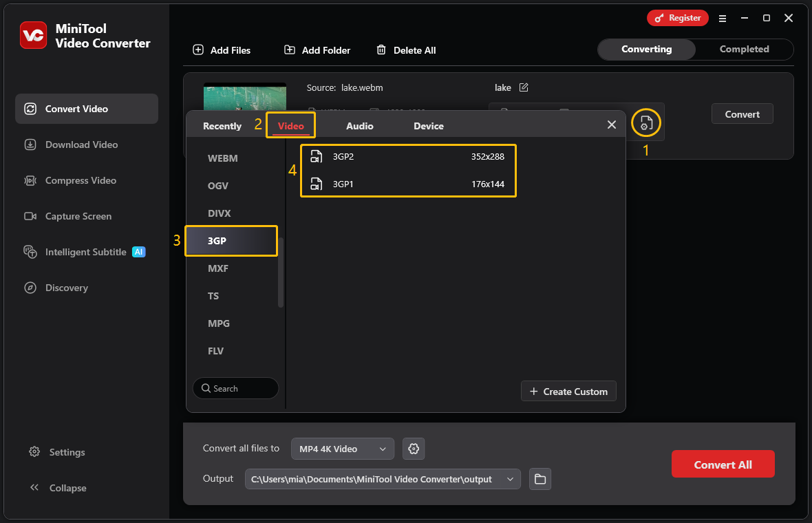The width and height of the screenshot is (812, 523).
Task: Click the Convert button for lake
Action: 742,114
